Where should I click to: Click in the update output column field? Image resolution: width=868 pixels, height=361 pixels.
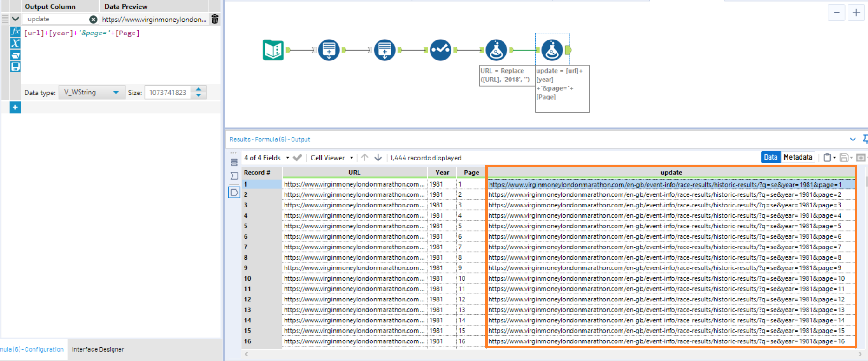56,19
